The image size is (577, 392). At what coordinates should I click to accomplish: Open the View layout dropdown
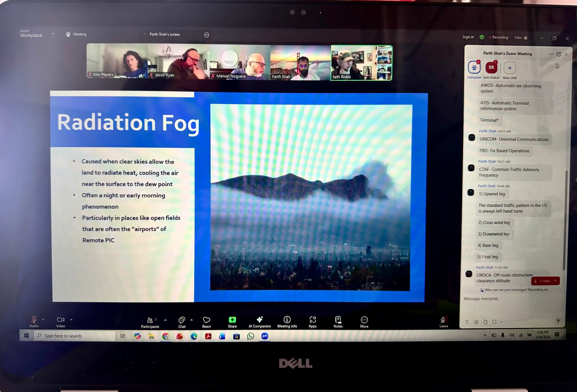point(521,37)
